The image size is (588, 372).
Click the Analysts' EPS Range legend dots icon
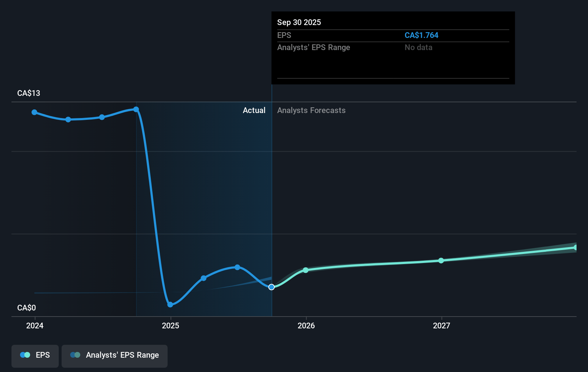click(x=75, y=355)
